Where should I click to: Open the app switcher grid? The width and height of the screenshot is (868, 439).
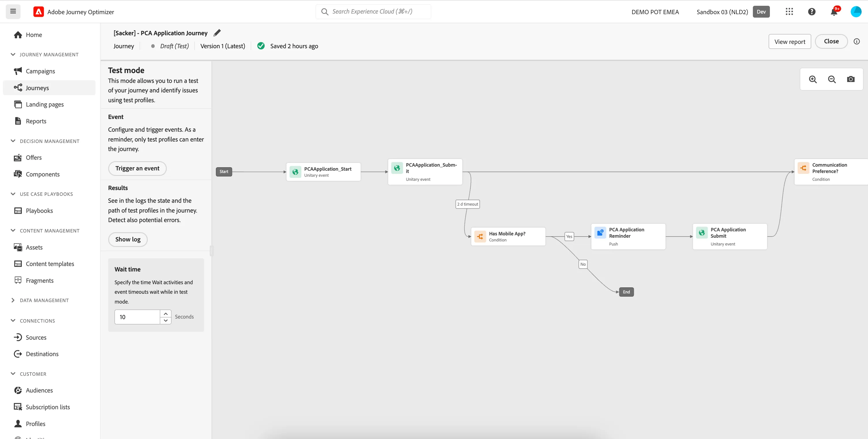click(789, 12)
